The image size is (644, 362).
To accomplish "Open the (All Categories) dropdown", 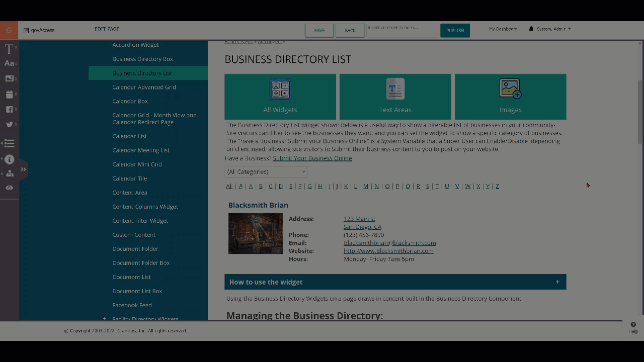I will click(x=265, y=171).
